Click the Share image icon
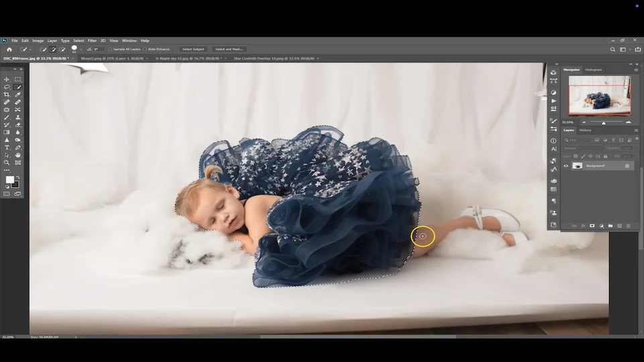Image resolution: width=644 pixels, height=362 pixels. (x=638, y=49)
